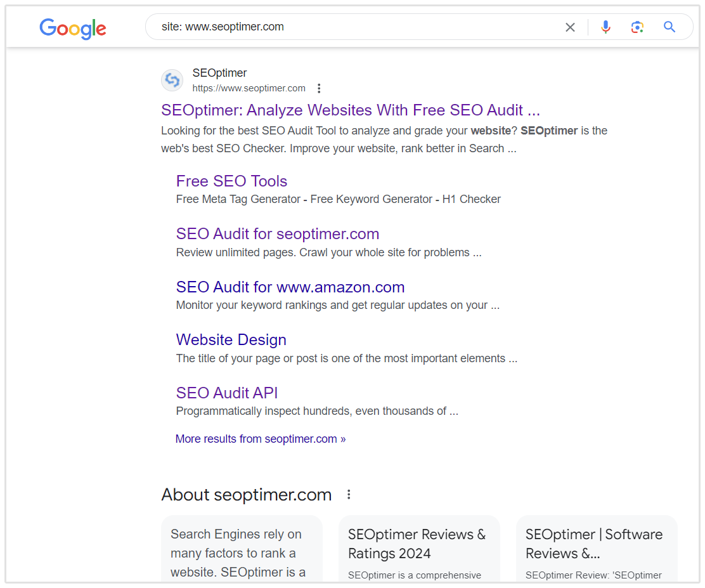Open Google Lens image search
Image resolution: width=705 pixels, height=588 pixels.
click(637, 27)
